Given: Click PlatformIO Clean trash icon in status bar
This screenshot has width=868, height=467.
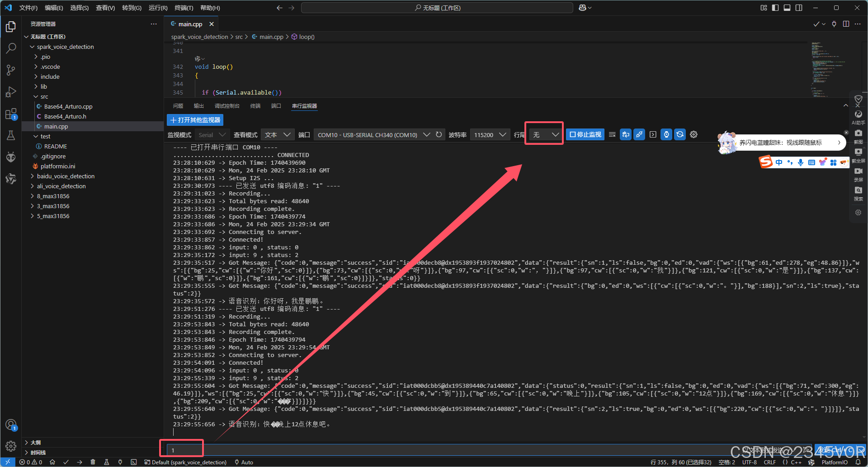Looking at the screenshot, I should click(x=93, y=462).
